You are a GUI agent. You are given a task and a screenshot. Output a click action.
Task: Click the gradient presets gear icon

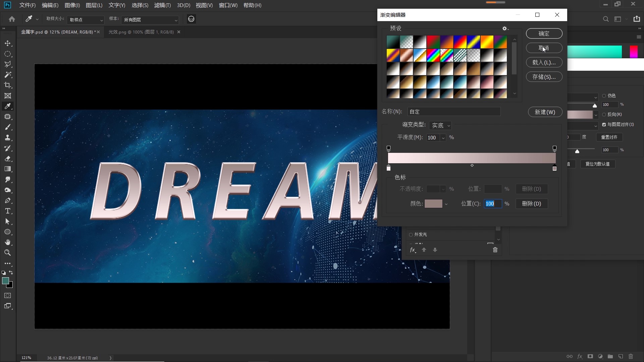[505, 28]
